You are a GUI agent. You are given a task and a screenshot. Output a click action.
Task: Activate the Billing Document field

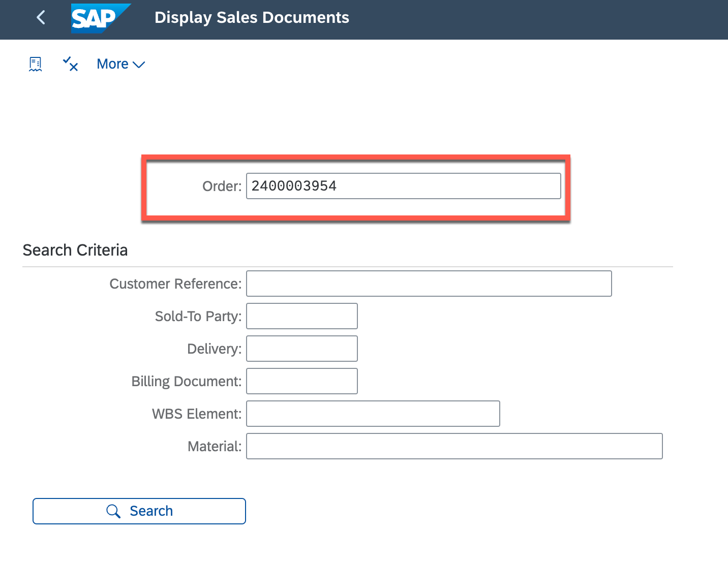(x=301, y=381)
